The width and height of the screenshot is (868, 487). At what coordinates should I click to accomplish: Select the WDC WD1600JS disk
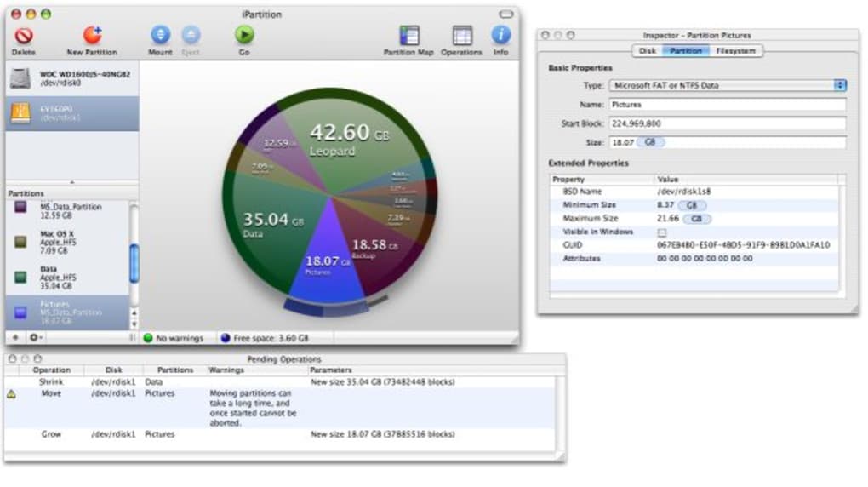click(71, 77)
